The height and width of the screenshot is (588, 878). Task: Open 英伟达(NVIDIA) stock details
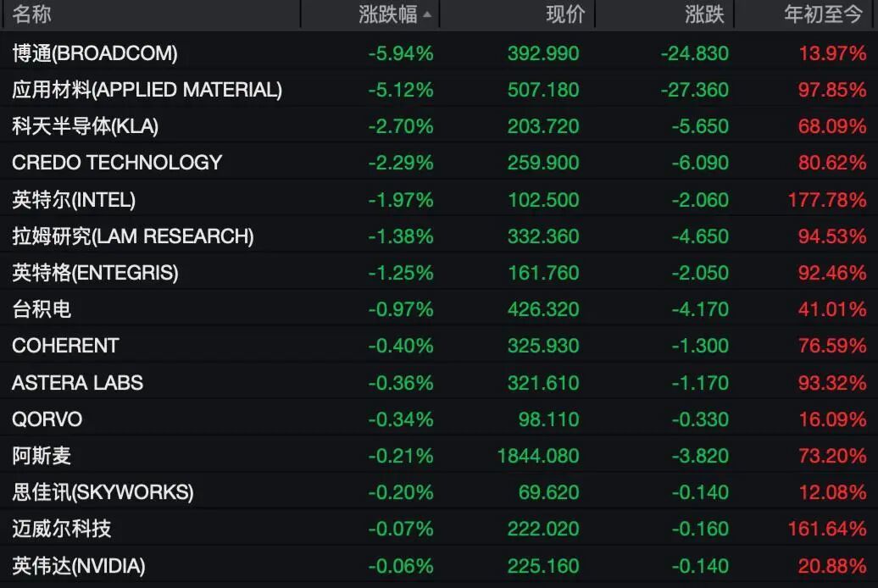tap(439, 566)
